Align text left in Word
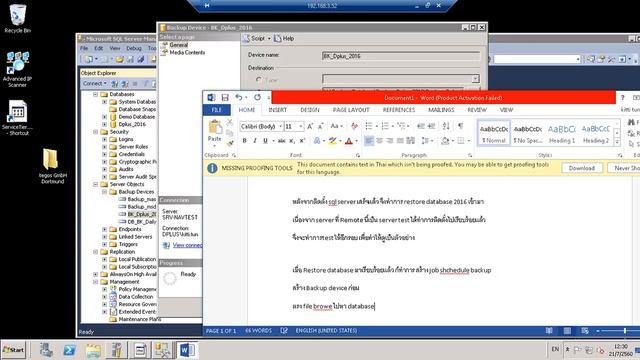 pyautogui.click(x=369, y=141)
